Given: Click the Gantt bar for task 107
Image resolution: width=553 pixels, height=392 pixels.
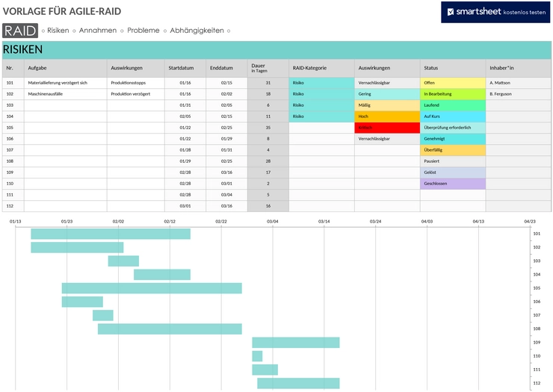Looking at the screenshot, I should (103, 316).
